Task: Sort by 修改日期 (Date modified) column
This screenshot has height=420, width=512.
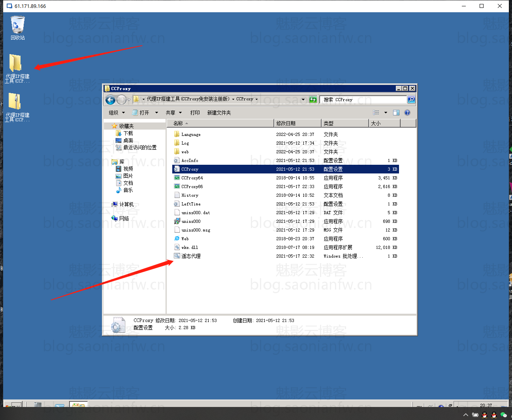Action: click(x=297, y=123)
